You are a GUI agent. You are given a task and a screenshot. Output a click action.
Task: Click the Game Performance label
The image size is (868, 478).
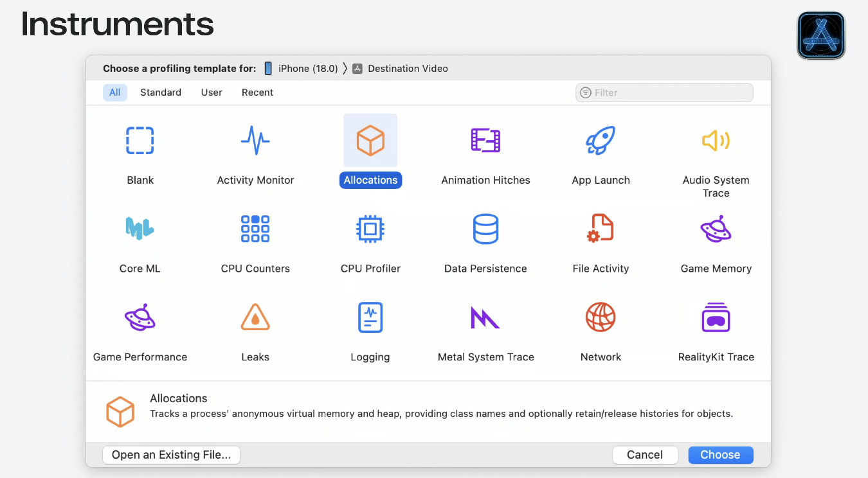click(x=140, y=357)
